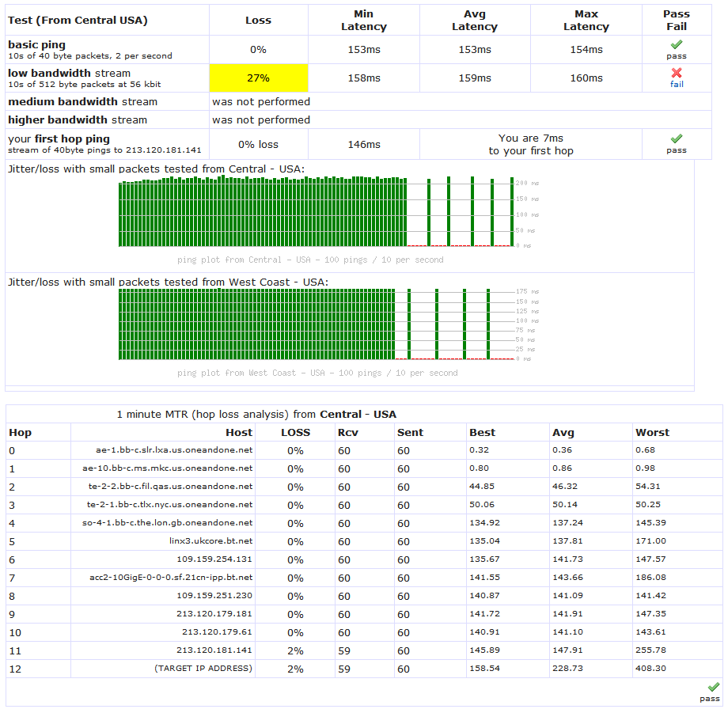Click the first hop ping pass checkmark

[677, 138]
